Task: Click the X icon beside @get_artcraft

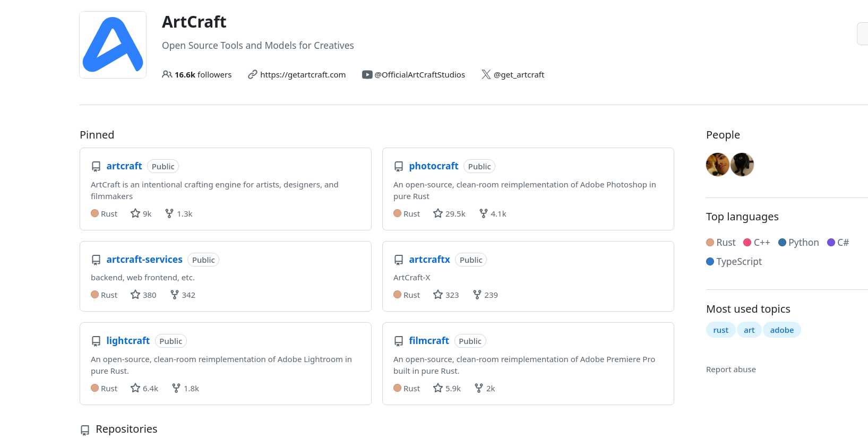Action: pos(486,75)
